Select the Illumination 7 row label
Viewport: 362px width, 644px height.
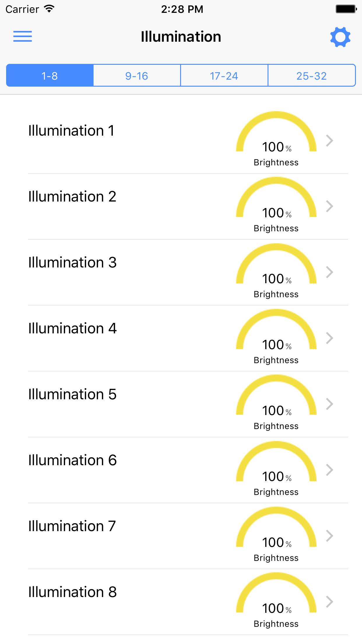click(72, 526)
